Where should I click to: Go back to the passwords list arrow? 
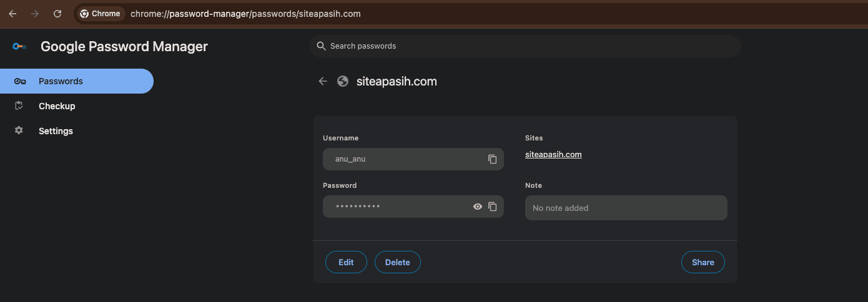tap(323, 81)
